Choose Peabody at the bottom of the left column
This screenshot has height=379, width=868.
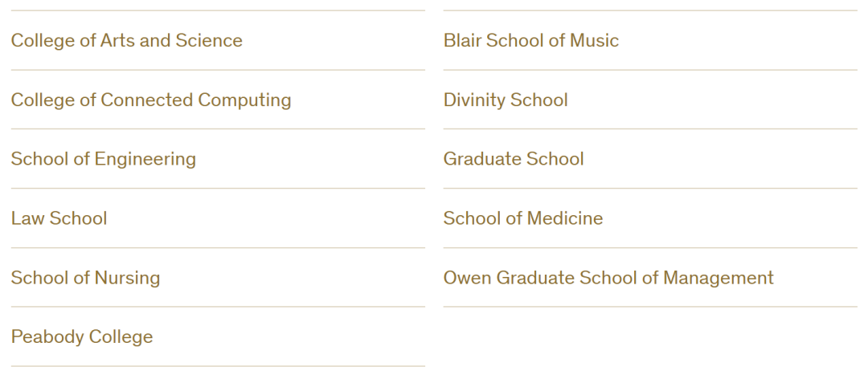[x=82, y=337]
